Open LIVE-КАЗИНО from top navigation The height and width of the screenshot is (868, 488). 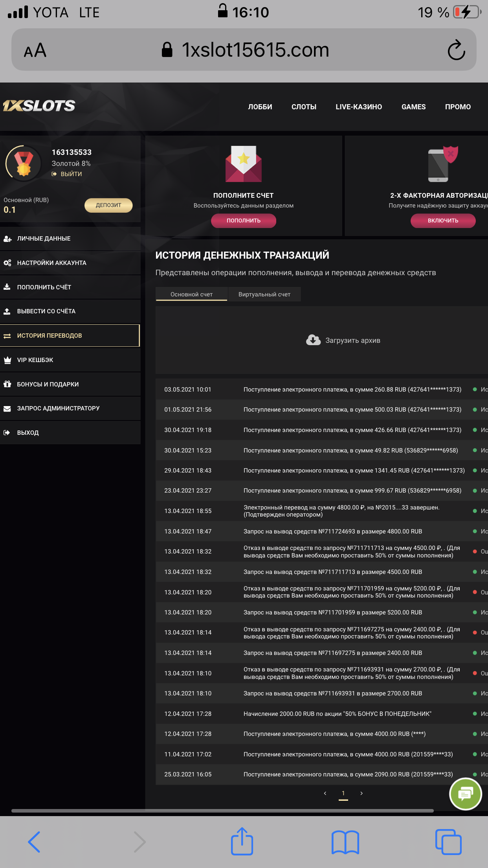point(358,107)
